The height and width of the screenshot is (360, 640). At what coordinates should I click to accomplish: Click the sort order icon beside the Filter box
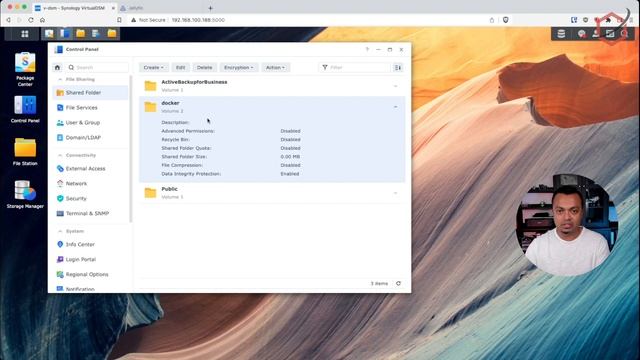398,67
